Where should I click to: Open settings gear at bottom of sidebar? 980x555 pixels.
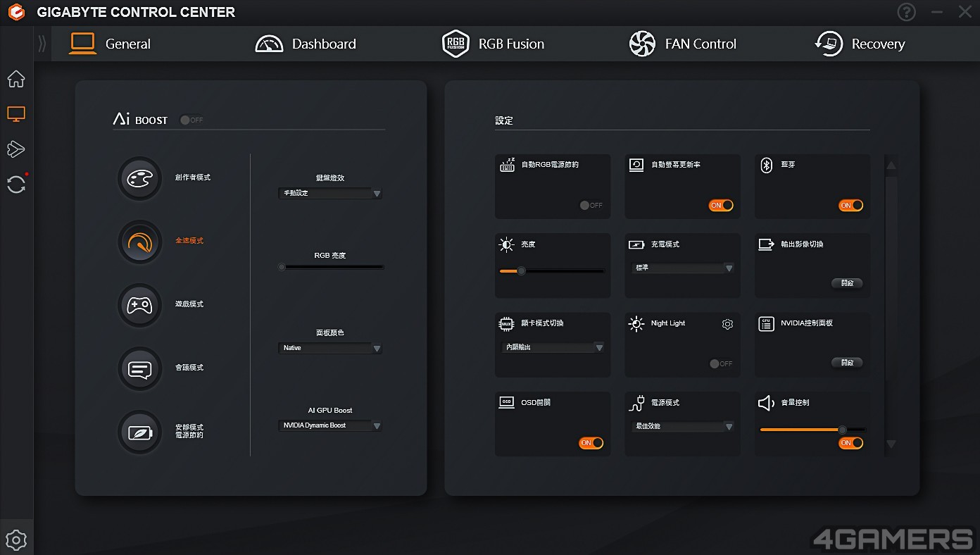point(16,540)
